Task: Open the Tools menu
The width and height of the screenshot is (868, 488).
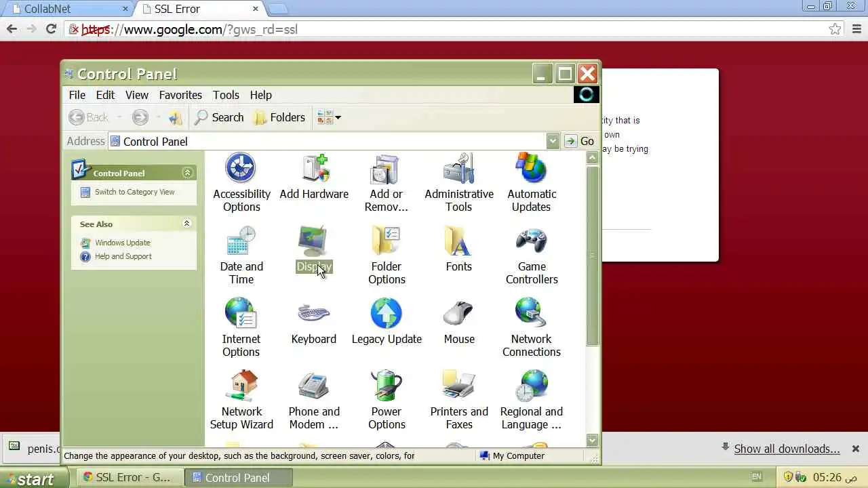Action: click(226, 95)
